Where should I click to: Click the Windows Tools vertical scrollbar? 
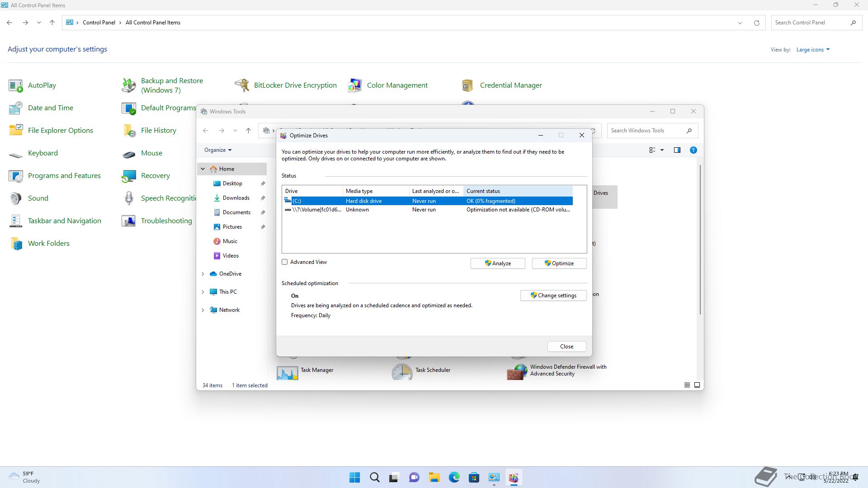tap(700, 239)
